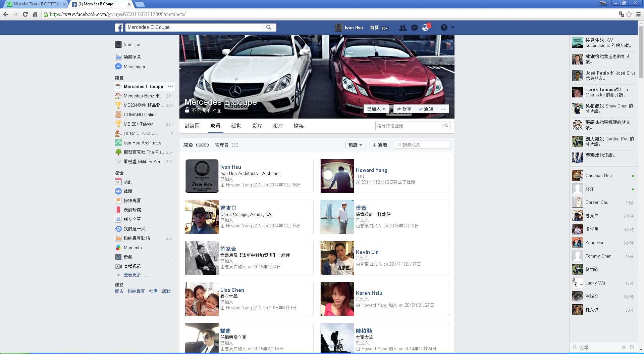
Task: Click page vertical scrollbar thumb
Action: tap(641, 52)
